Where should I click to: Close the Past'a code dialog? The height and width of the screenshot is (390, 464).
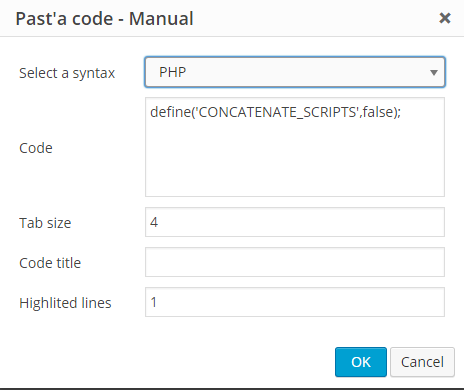[x=445, y=18]
